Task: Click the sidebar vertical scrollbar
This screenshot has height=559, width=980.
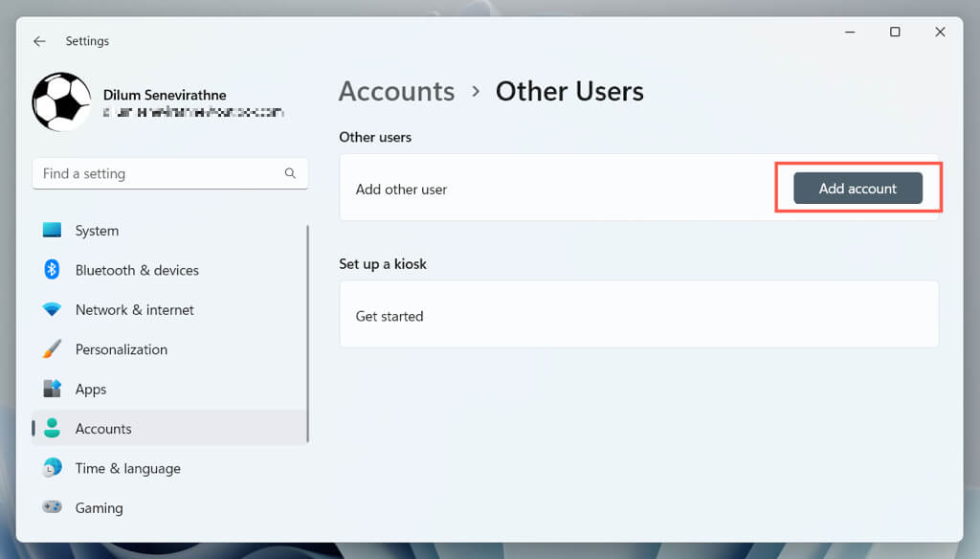Action: [307, 333]
